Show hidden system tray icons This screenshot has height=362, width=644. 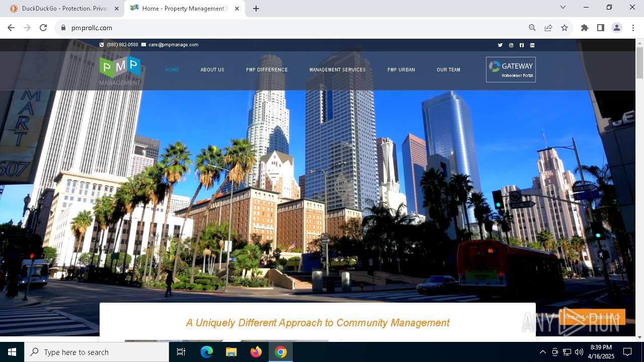[542, 352]
